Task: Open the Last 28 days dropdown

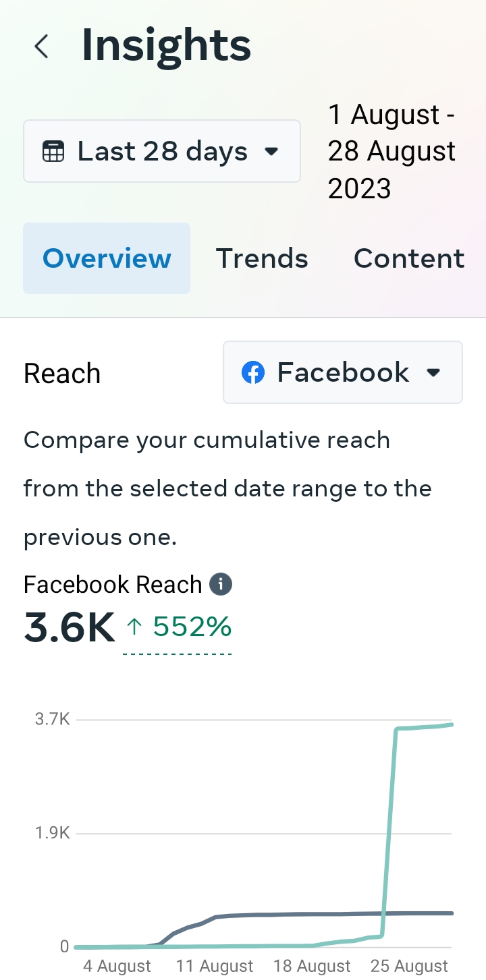Action: [162, 151]
